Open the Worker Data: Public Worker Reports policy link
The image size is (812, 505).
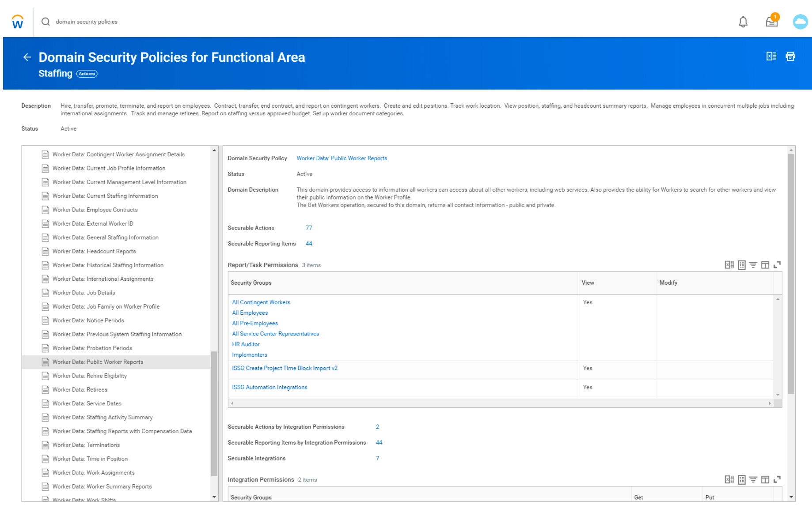(341, 158)
